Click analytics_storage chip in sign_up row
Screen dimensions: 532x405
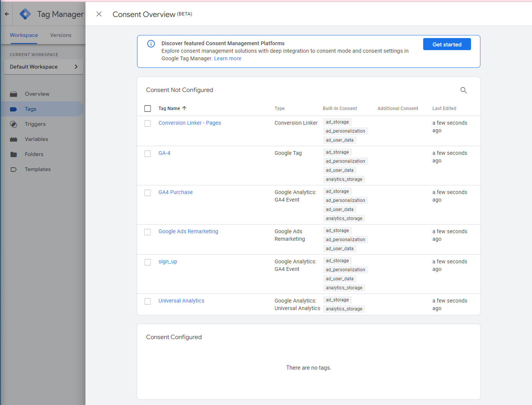(x=344, y=288)
